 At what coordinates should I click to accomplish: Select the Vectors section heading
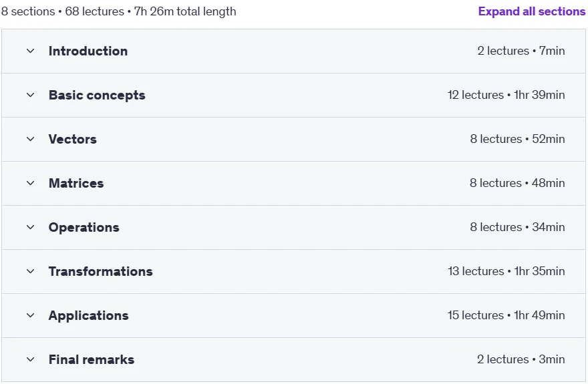coord(73,139)
